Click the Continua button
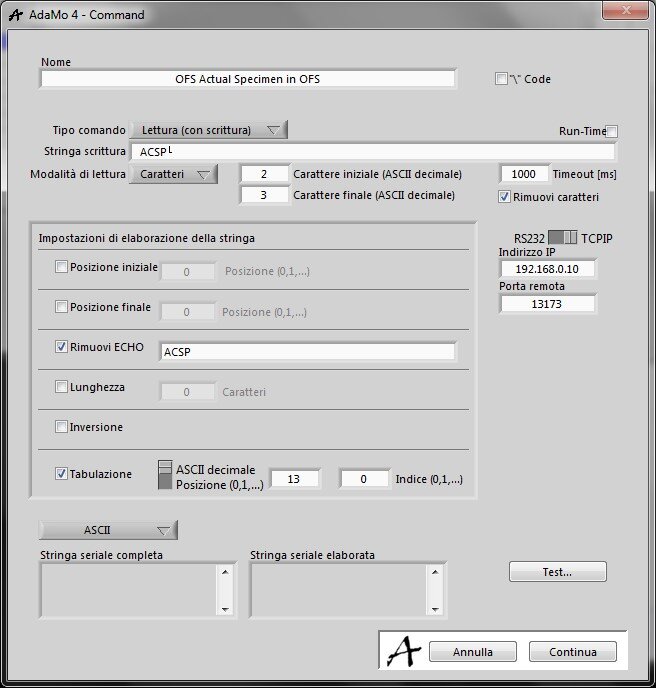The width and height of the screenshot is (656, 688). click(572, 652)
